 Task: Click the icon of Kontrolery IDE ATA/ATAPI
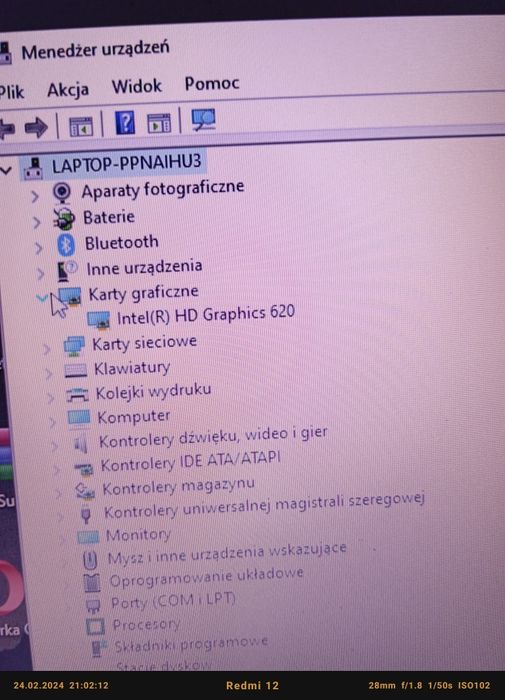coord(84,468)
